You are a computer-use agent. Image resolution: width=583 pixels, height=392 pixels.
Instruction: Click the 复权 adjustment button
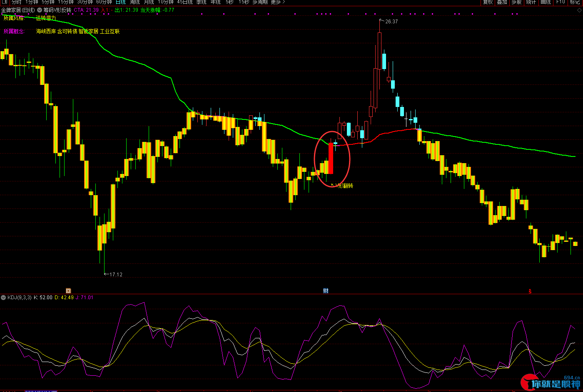(488, 2)
